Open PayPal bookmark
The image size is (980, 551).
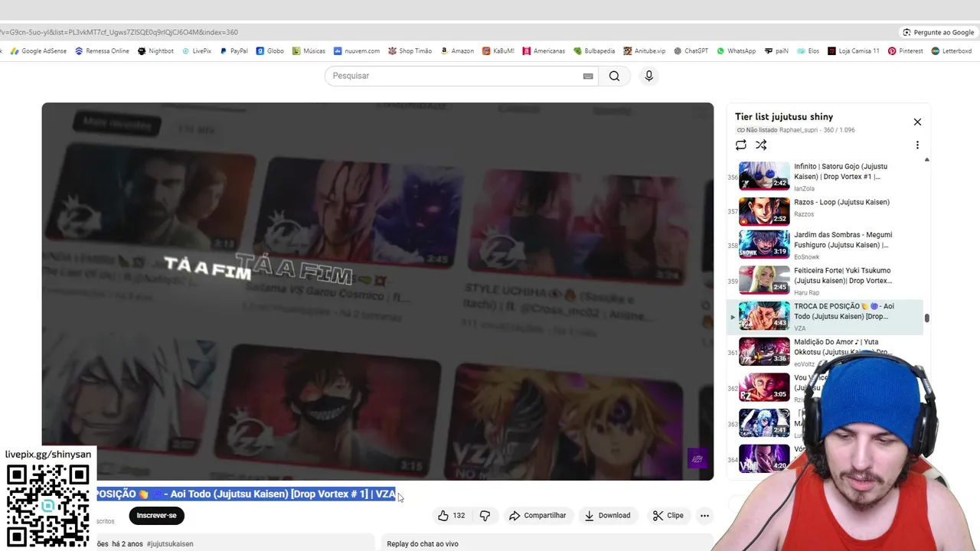pyautogui.click(x=234, y=51)
